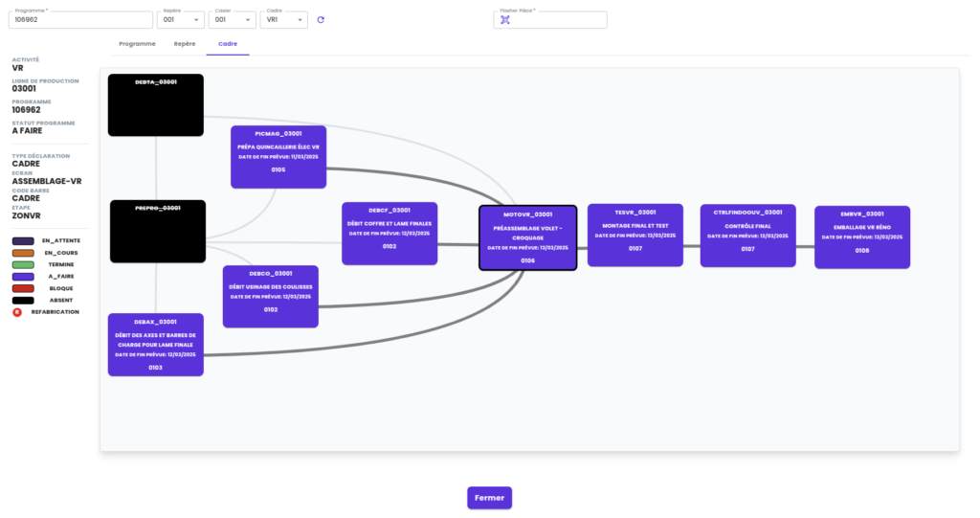The image size is (980, 518).
Task: Select the MOTOVR_03001 préassemblage node
Action: coord(527,237)
